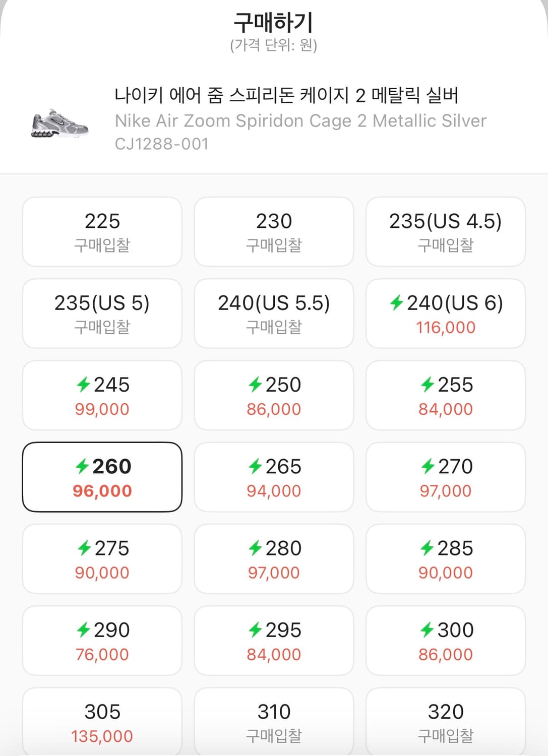Click the product name Nike Air Zoom Spiridon
The width and height of the screenshot is (548, 756).
(x=300, y=120)
